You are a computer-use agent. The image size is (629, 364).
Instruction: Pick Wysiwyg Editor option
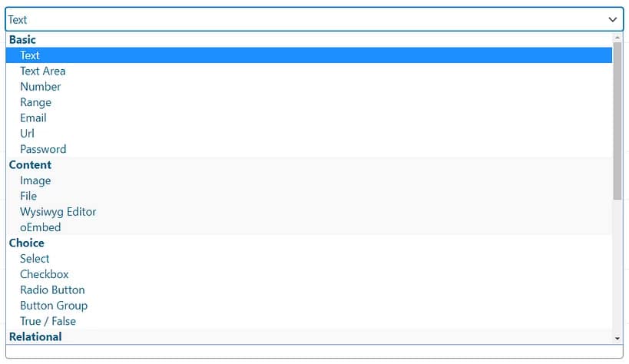point(58,212)
